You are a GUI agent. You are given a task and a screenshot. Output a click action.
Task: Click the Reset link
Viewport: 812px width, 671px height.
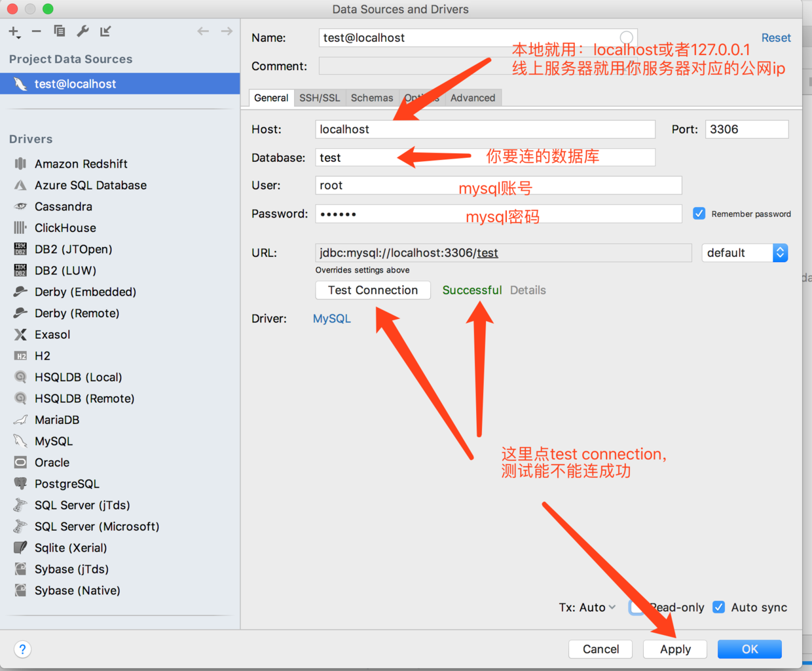[776, 38]
